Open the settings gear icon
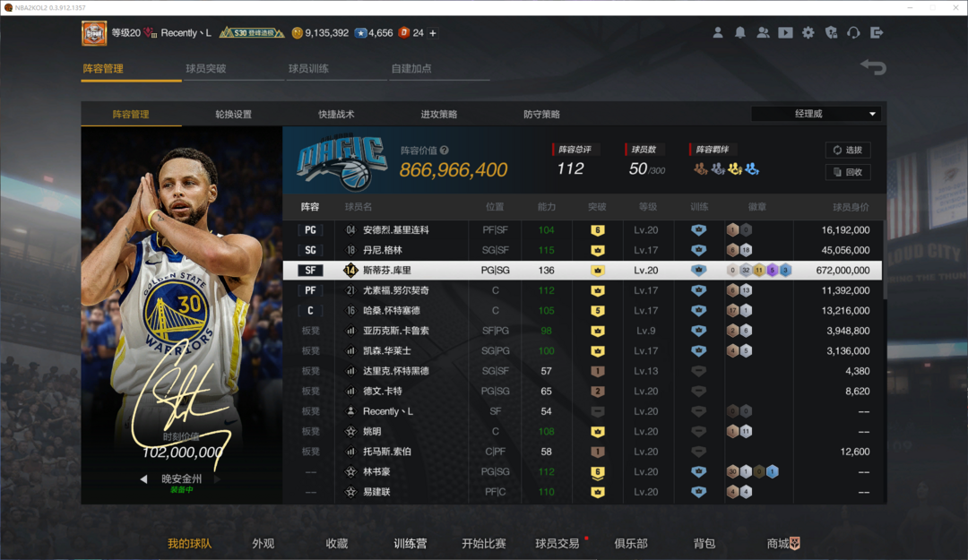This screenshot has height=560, width=968. 808,33
